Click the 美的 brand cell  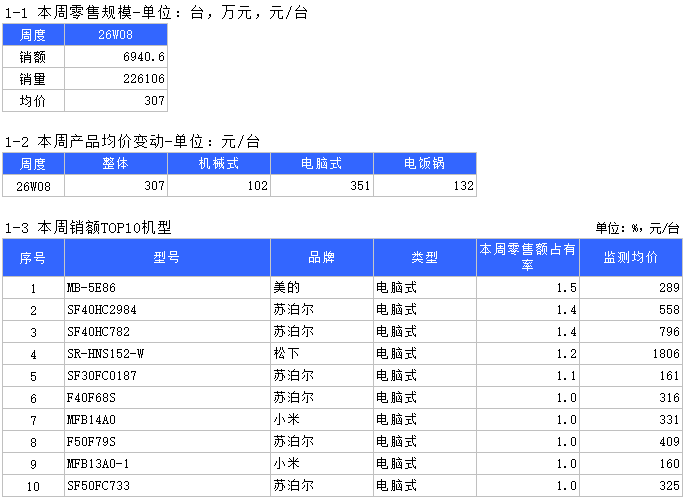coord(322,288)
